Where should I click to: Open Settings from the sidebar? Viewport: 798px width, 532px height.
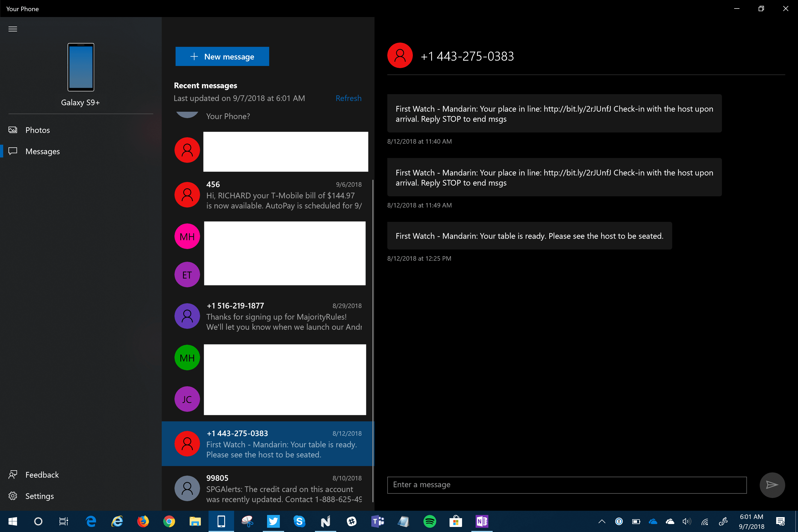tap(39, 496)
